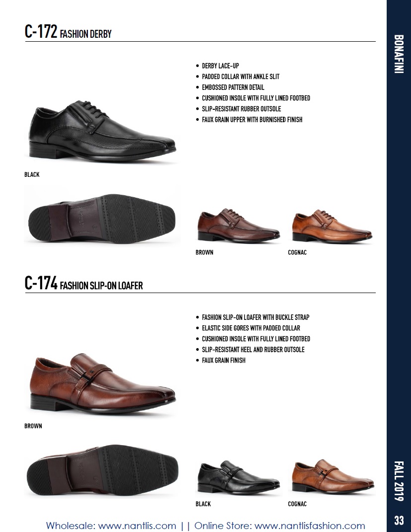Image resolution: width=411 pixels, height=532 pixels.
Task: Select the cognac C-174 loafer thumbnail
Action: [333, 476]
